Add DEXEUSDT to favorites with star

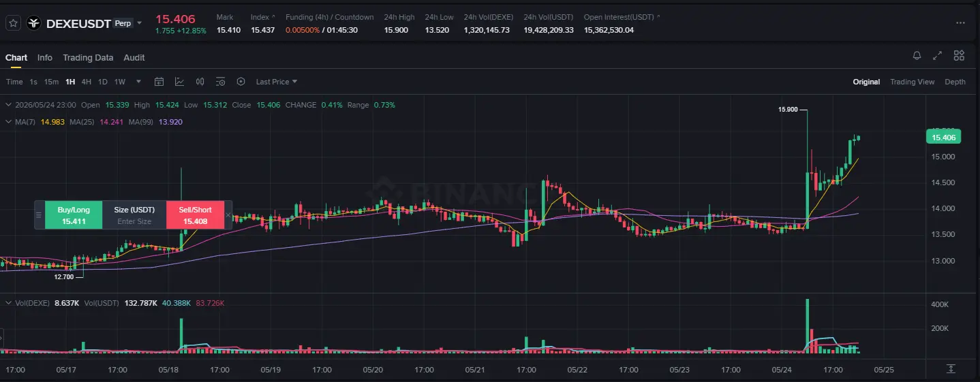click(14, 23)
